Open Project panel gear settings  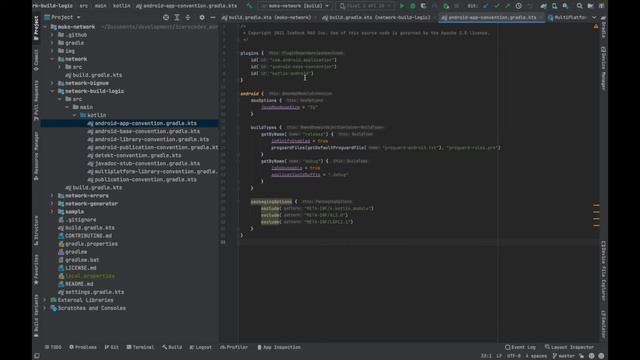click(x=202, y=18)
